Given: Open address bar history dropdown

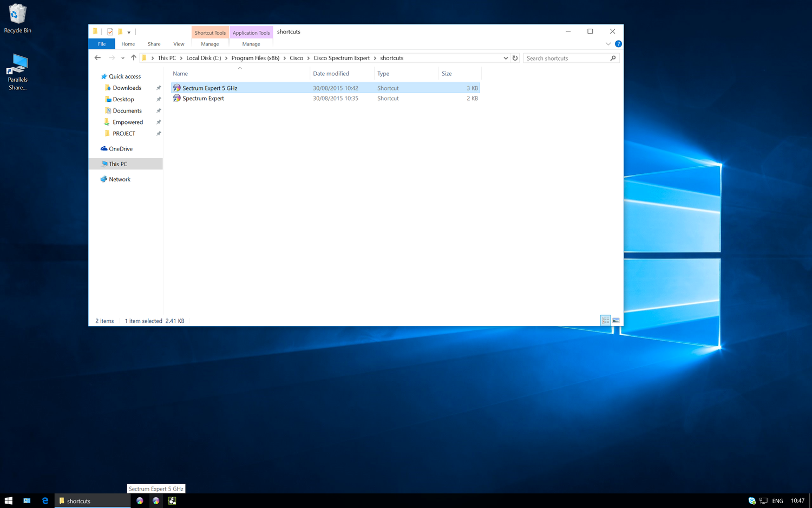Looking at the screenshot, I should [506, 58].
